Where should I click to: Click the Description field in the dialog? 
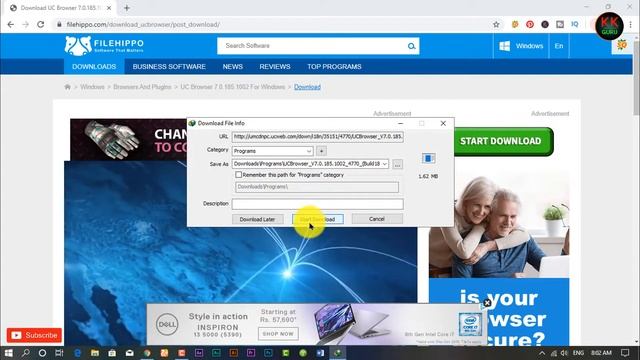[318, 204]
